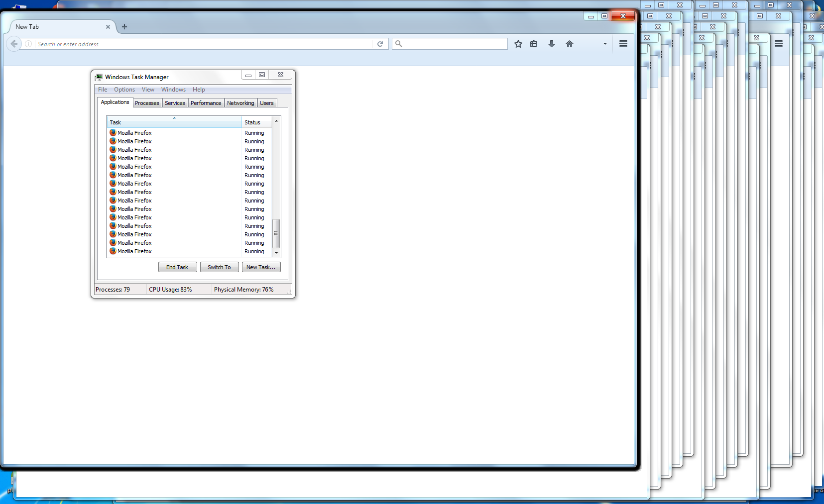This screenshot has height=504, width=824.
Task: Click the Physical Memory: 76% status text
Action: pyautogui.click(x=244, y=290)
